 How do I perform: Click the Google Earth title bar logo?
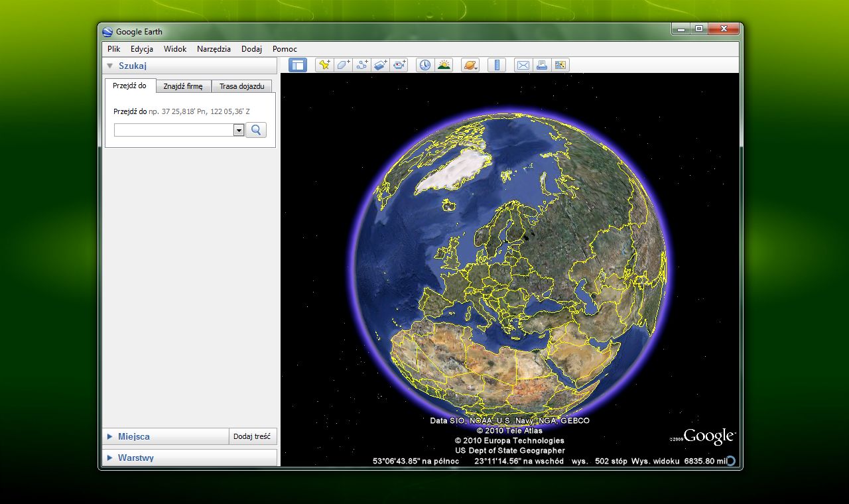(x=107, y=31)
